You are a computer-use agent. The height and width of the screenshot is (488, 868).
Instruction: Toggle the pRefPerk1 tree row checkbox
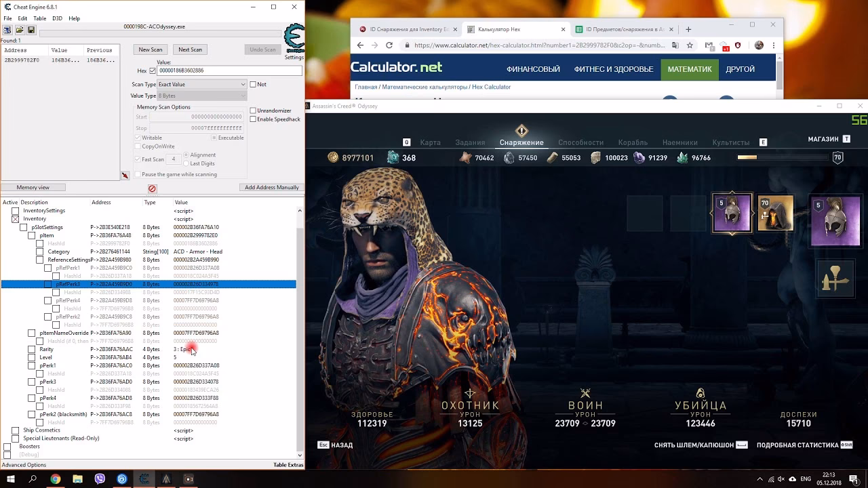pyautogui.click(x=47, y=268)
